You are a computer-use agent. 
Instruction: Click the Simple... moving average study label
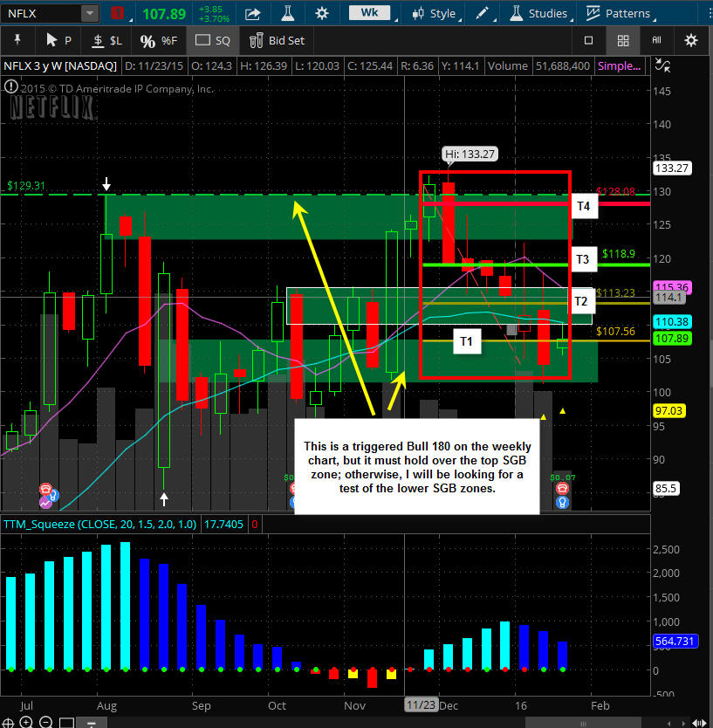point(620,66)
